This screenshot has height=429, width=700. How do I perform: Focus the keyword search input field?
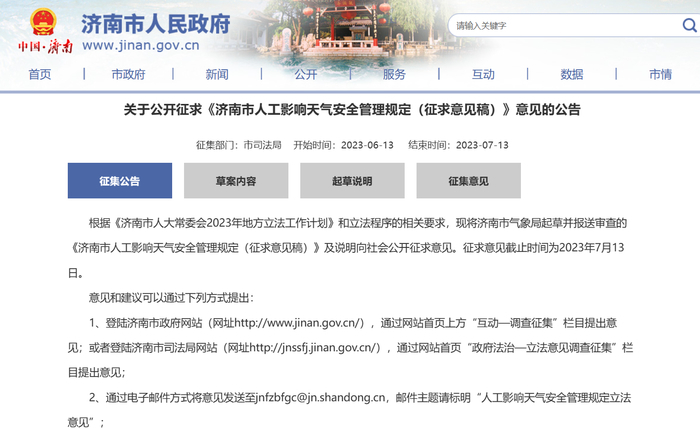[567, 25]
